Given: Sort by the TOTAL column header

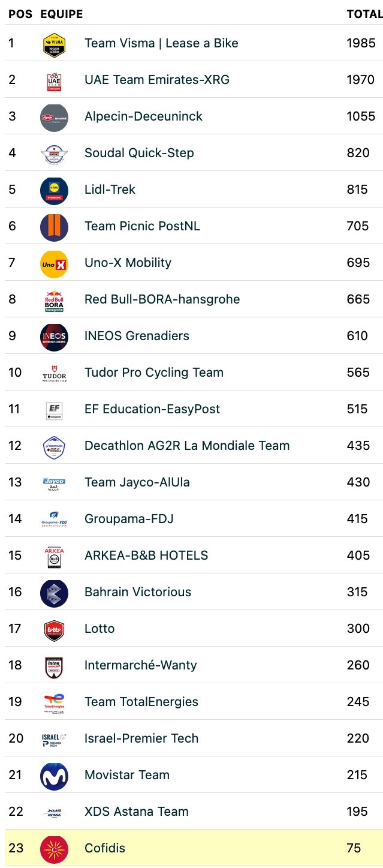Looking at the screenshot, I should point(364,14).
